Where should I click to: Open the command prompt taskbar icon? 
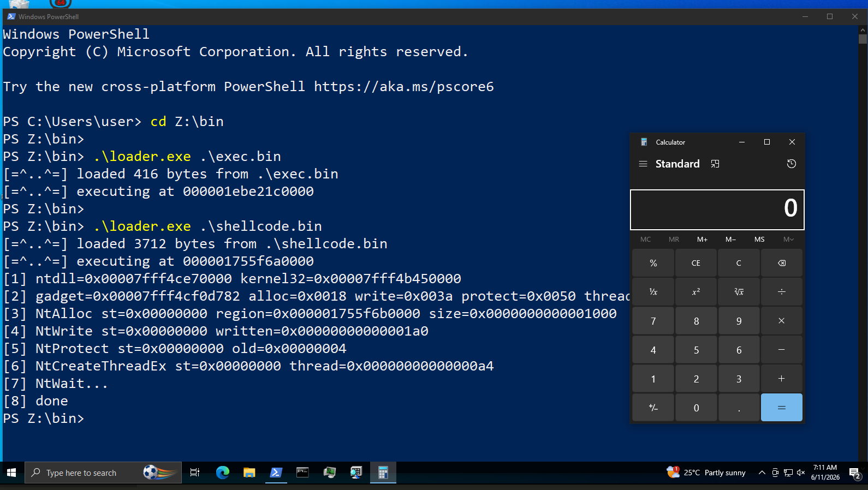[x=302, y=473]
